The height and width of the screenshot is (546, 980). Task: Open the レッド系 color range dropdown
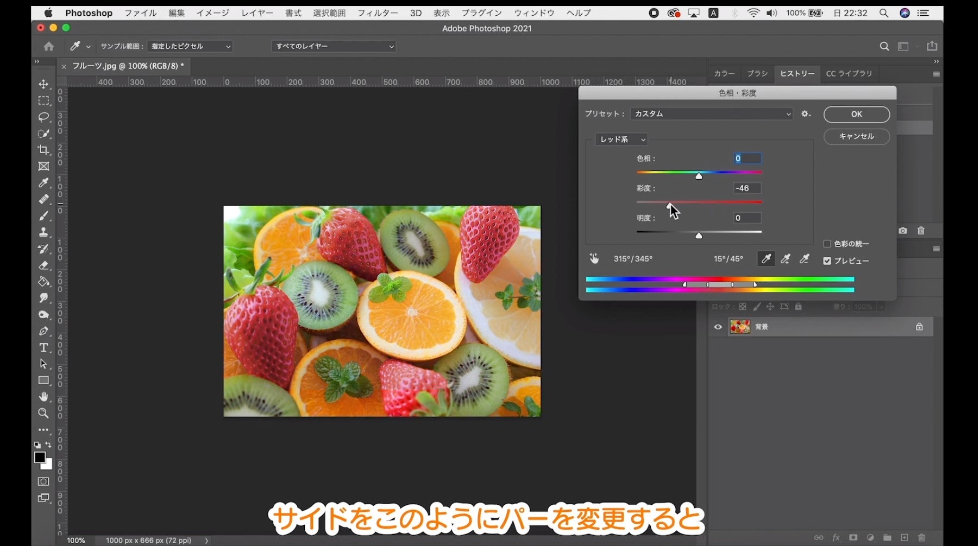coord(621,139)
